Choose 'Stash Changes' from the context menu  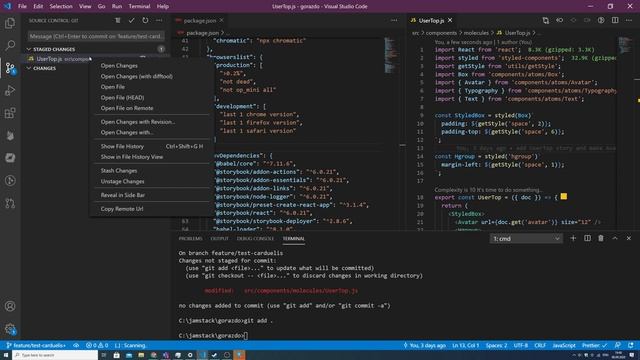(x=119, y=171)
